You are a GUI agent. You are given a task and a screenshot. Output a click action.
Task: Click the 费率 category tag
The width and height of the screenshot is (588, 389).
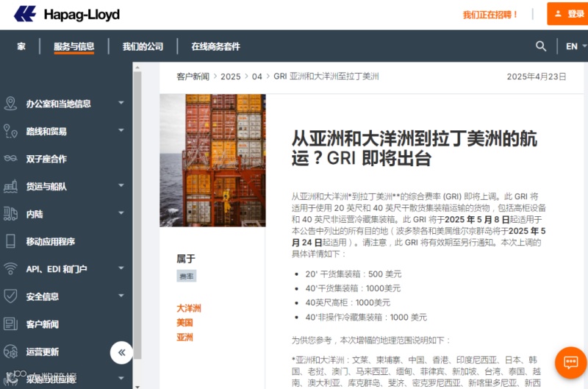(x=187, y=276)
